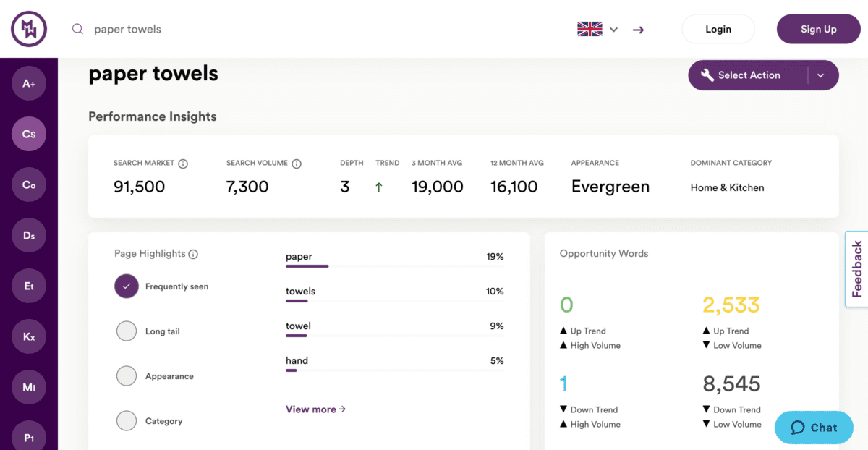
Task: Follow the View more link
Action: [x=316, y=409]
